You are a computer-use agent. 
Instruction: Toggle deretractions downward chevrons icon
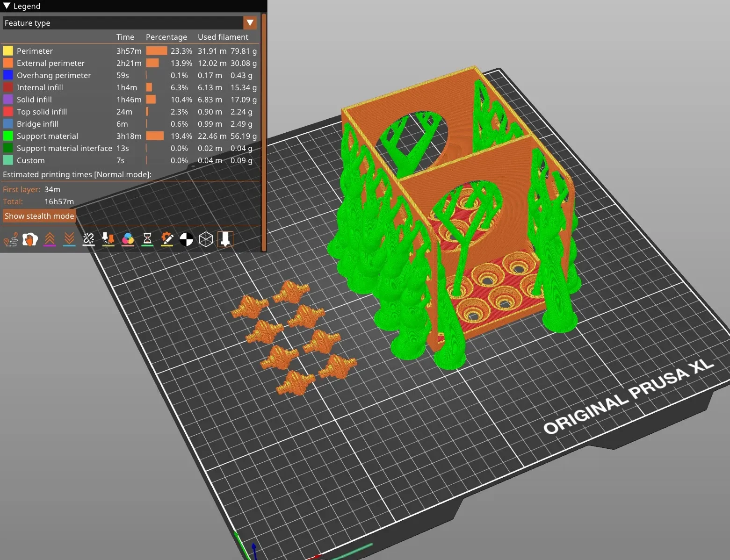[x=69, y=239]
